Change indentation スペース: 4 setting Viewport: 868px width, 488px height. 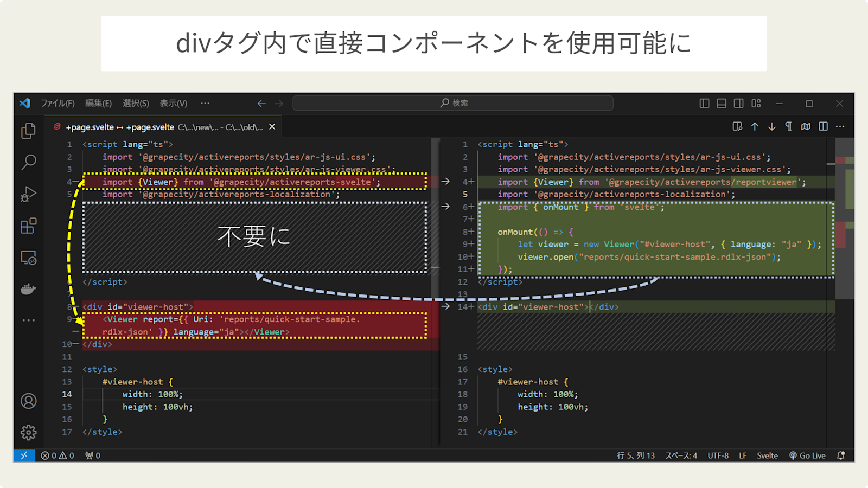point(681,455)
